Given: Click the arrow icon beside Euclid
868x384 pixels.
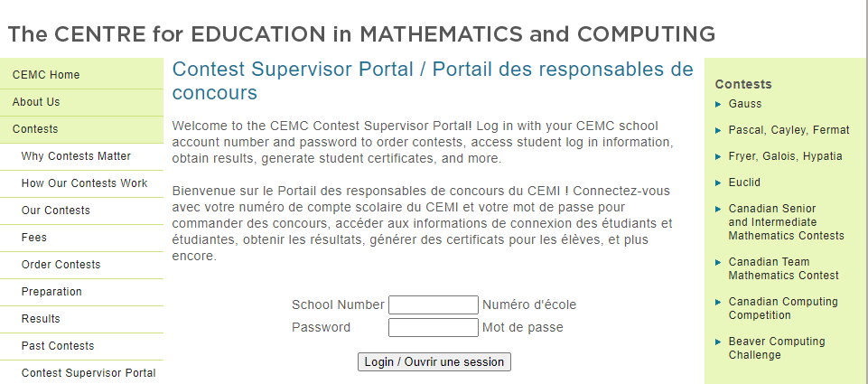Looking at the screenshot, I should 718,183.
